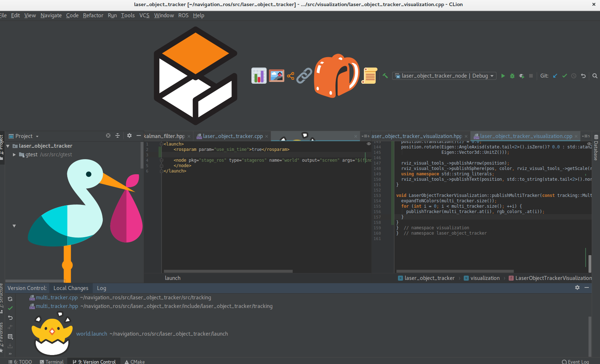Rollback changes icon in Version Control panel
Screen dimensions: 600x364
click(x=10, y=318)
